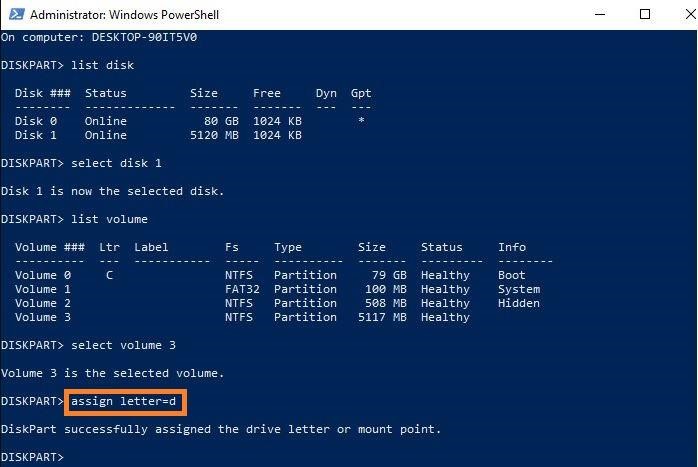The width and height of the screenshot is (698, 467).
Task: Place cursor at the last empty DISKPART prompt
Action: click(x=70, y=457)
